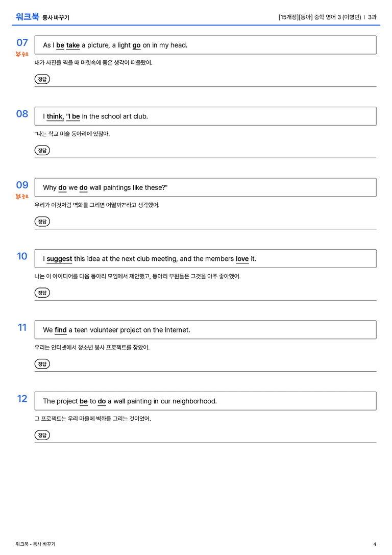This screenshot has width=392, height=555.
Task: Click the underlined word 'suggest' in sentence 10
Action: click(x=59, y=259)
